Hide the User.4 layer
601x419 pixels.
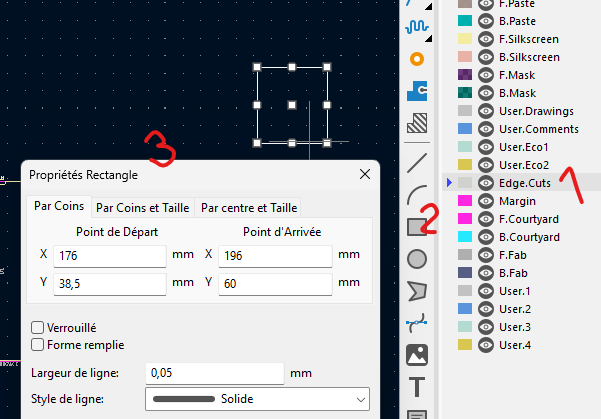tap(486, 345)
